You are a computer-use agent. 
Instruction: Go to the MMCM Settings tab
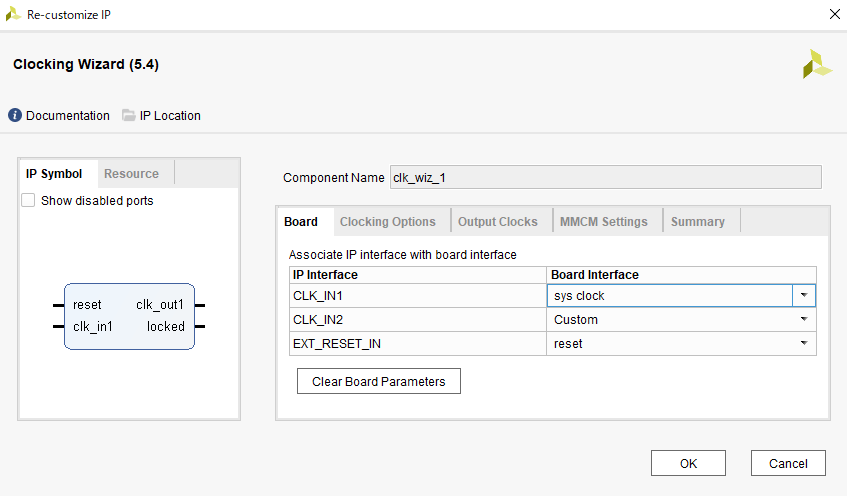[603, 222]
